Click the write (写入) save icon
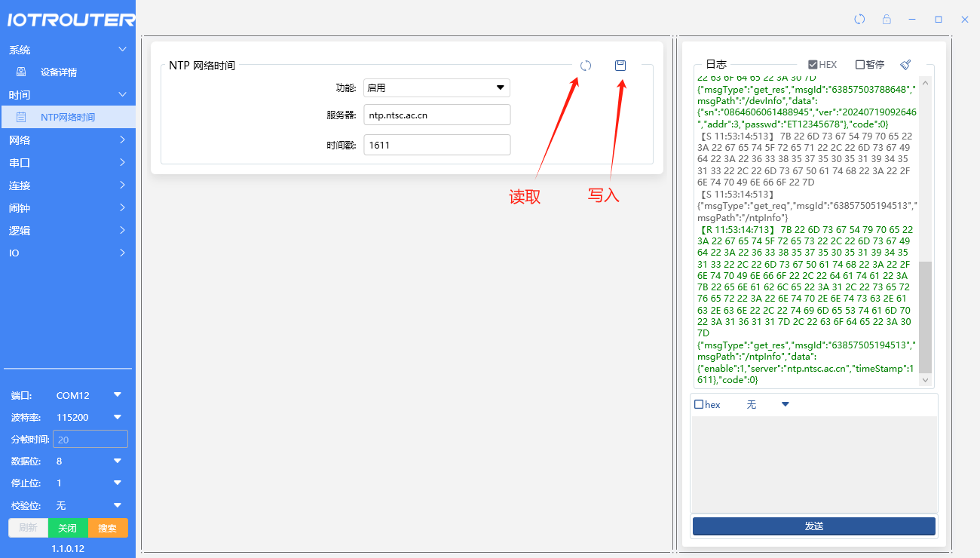980x558 pixels. click(620, 66)
